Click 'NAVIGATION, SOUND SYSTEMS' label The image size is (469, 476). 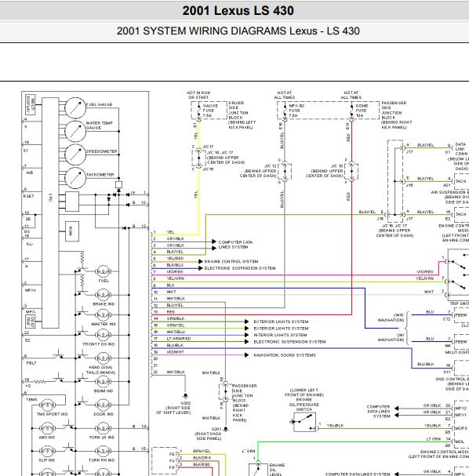point(285,355)
